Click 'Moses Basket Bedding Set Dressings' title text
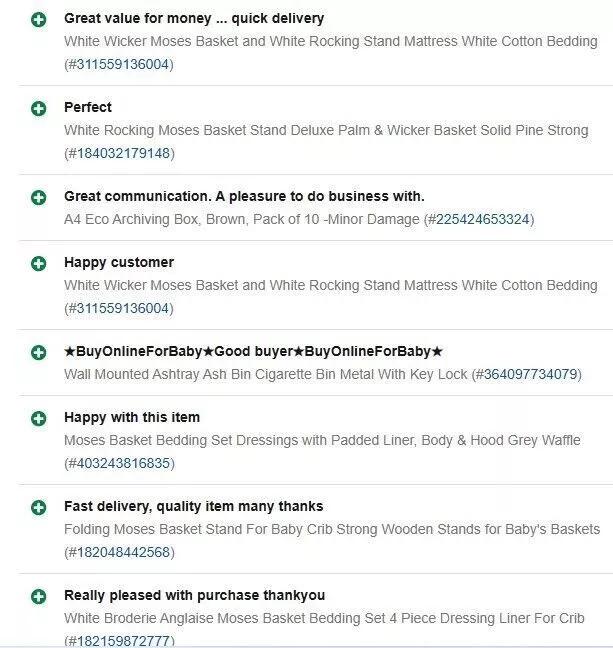 [322, 441]
